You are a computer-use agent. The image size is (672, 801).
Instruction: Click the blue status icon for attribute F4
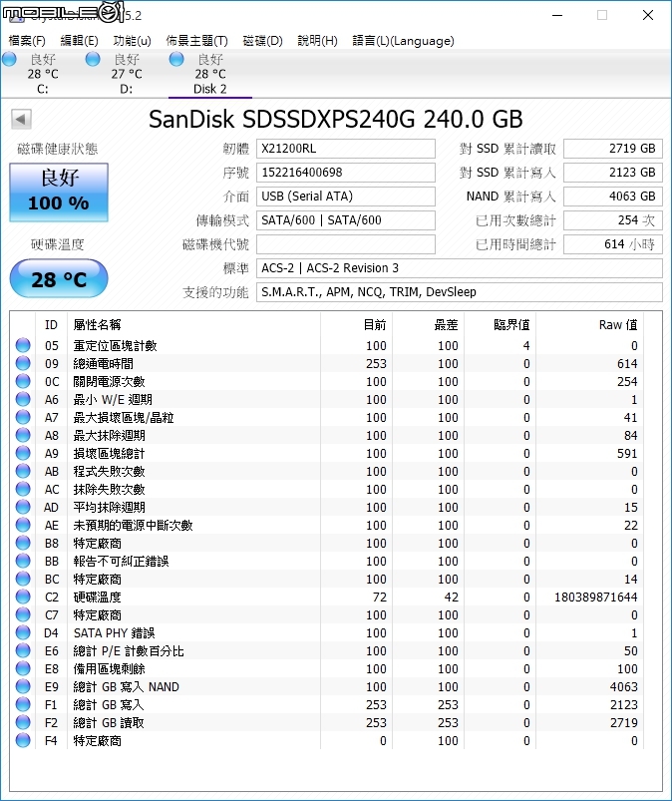23,740
